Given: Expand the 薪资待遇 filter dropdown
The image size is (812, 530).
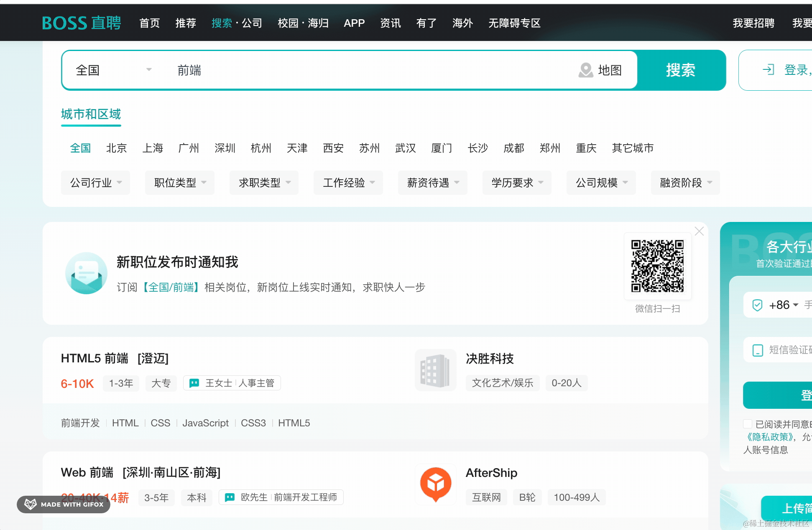Looking at the screenshot, I should tap(432, 183).
